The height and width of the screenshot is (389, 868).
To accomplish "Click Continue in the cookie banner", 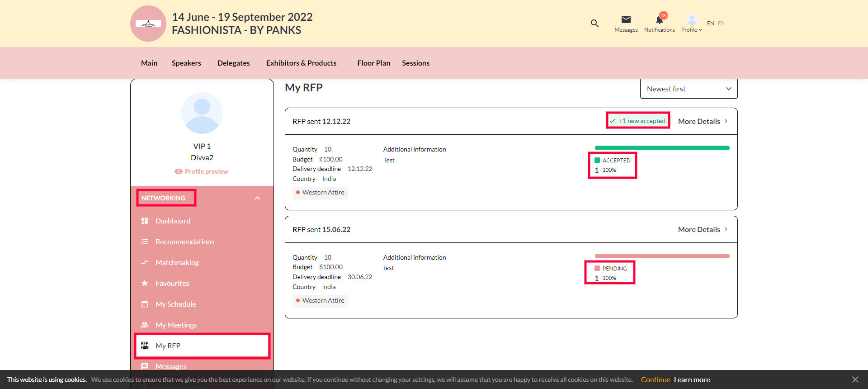I will (655, 380).
